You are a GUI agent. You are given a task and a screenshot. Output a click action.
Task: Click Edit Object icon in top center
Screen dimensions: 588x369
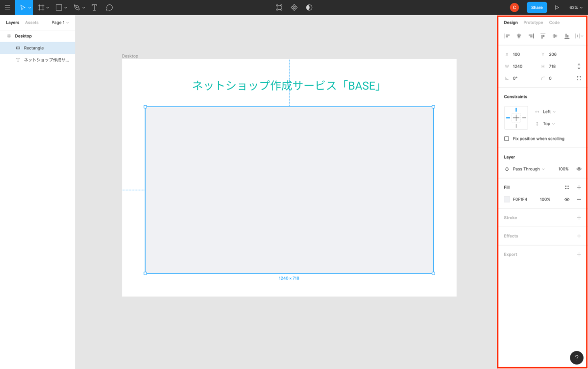click(x=279, y=7)
